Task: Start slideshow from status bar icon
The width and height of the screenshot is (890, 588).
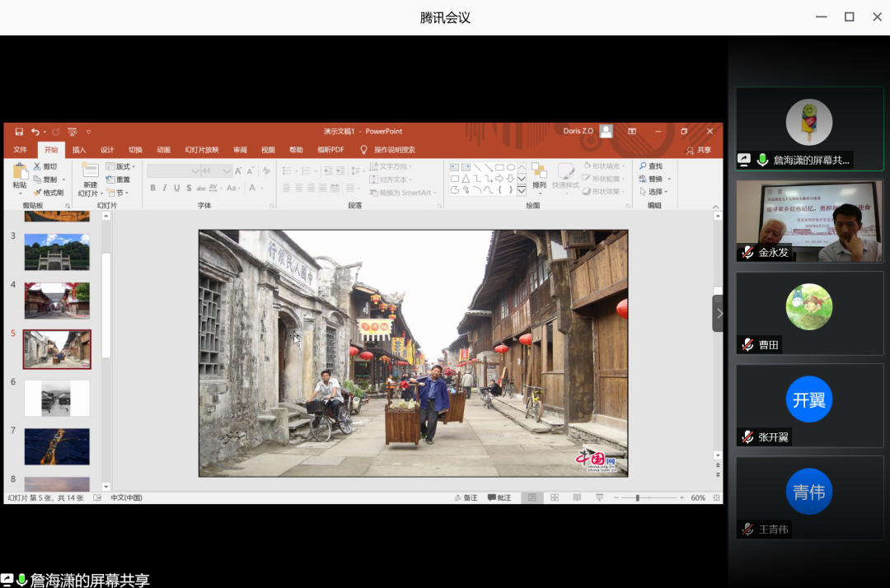Action: coord(599,498)
